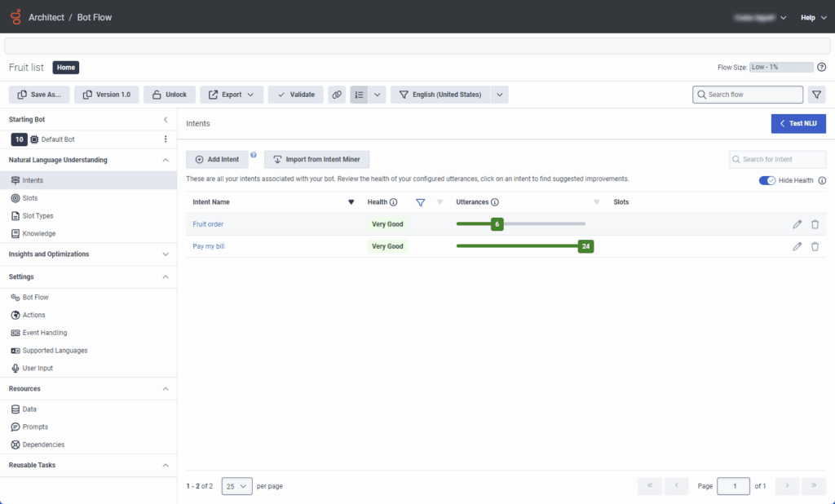This screenshot has width=835, height=504.
Task: Click the Add Intent button
Action: coord(217,160)
